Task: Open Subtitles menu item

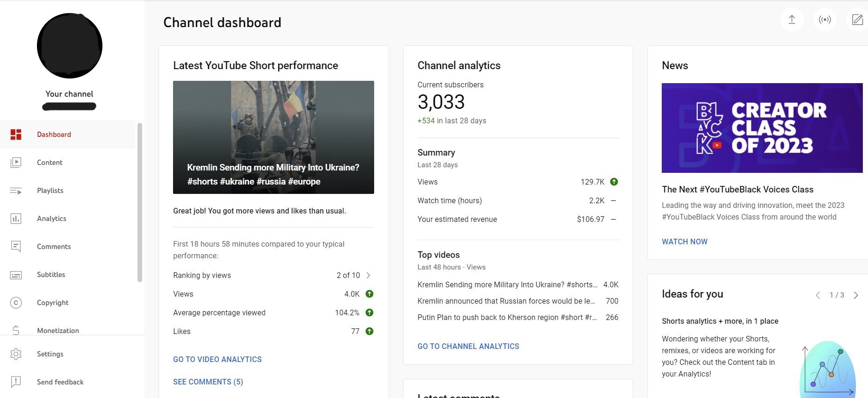Action: coord(68,275)
